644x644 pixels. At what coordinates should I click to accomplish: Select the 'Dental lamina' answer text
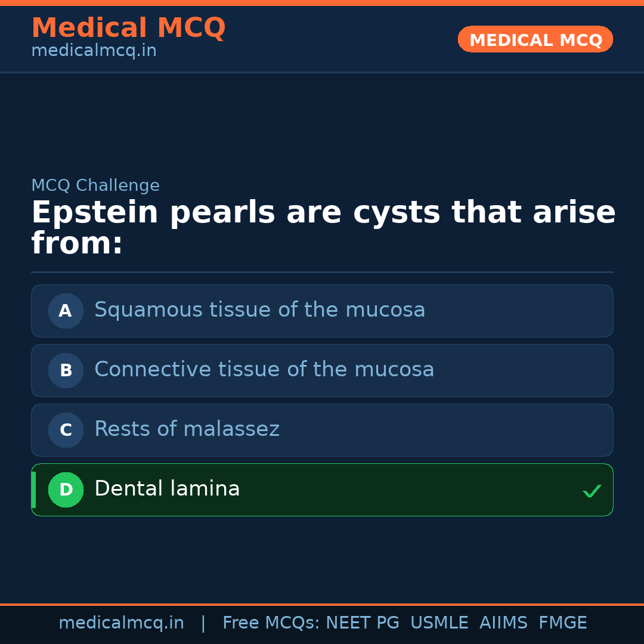pos(167,489)
